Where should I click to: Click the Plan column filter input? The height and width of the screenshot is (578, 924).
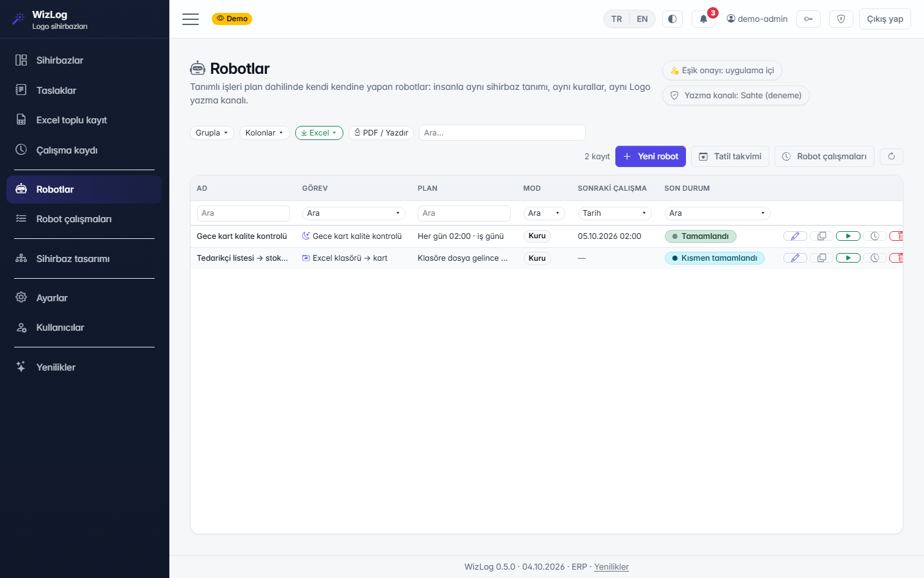464,213
